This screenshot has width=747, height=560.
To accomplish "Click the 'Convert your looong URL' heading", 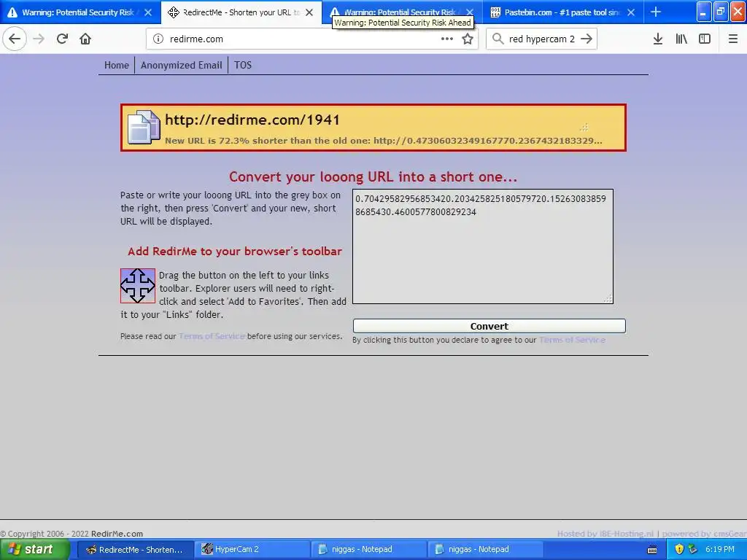I will click(x=373, y=176).
